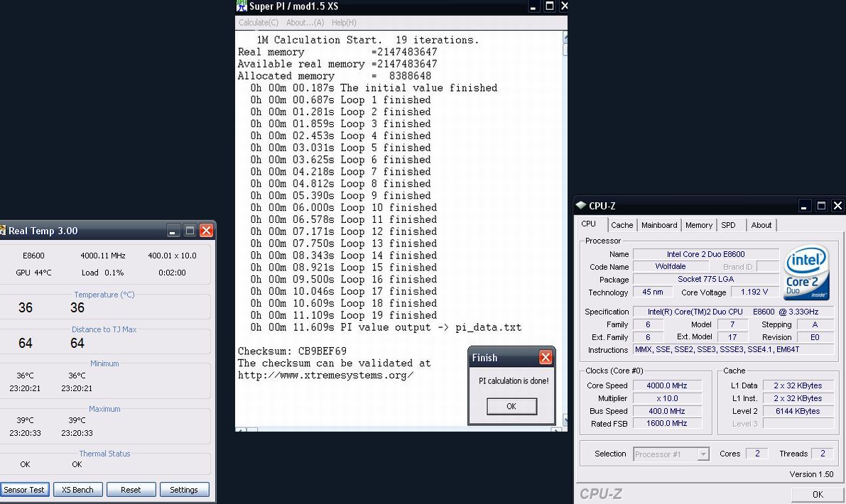Click the Code Name field 'Wolfdale'
Image resolution: width=846 pixels, height=504 pixels.
click(670, 266)
